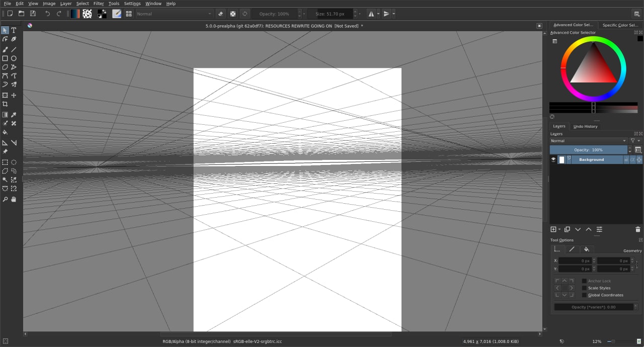The image size is (644, 347).
Task: Select the Rectangular Selection tool
Action: pyautogui.click(x=5, y=162)
